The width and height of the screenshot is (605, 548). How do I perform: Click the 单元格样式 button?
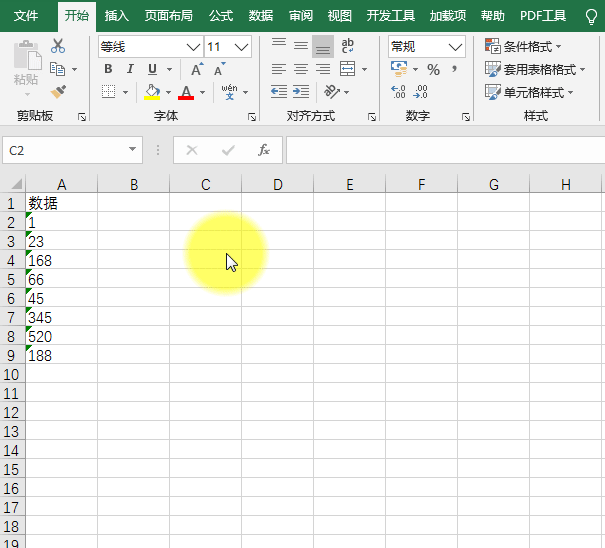[529, 92]
